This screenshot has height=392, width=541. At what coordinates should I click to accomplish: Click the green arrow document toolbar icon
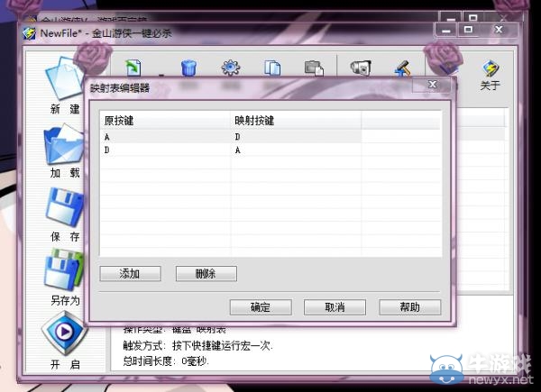[x=134, y=68]
